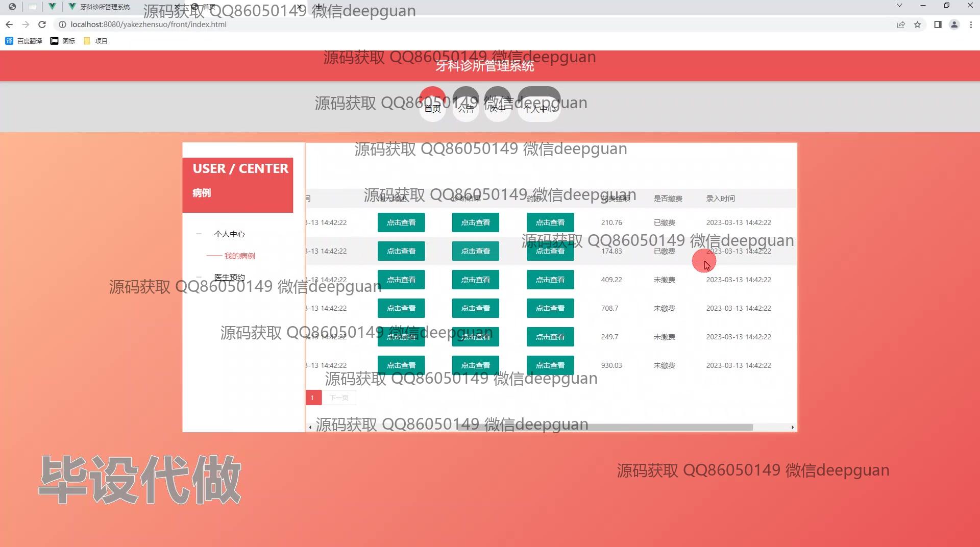View 诊断结果 button in the 930.03 row
This screenshot has height=547, width=980.
[476, 365]
